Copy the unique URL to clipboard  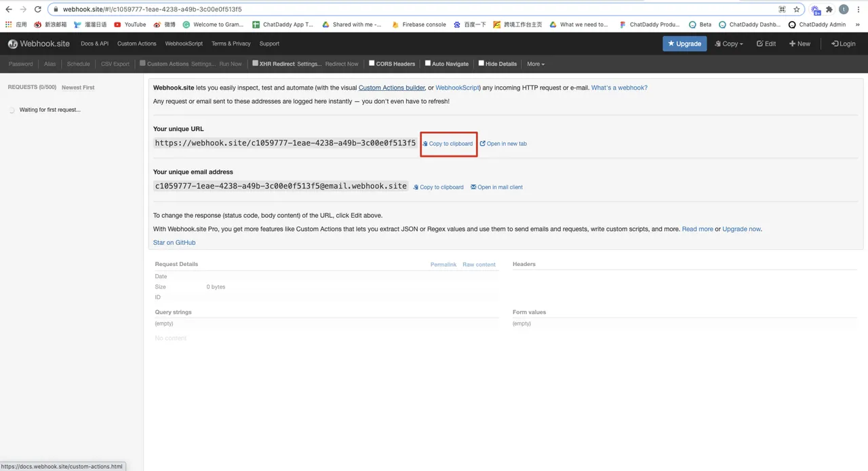(x=448, y=144)
